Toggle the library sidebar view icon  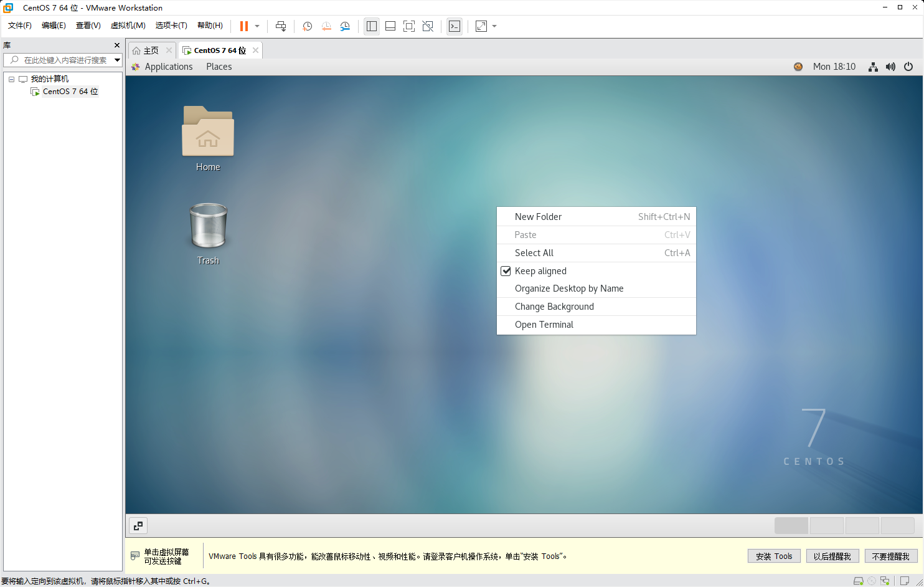pos(372,26)
